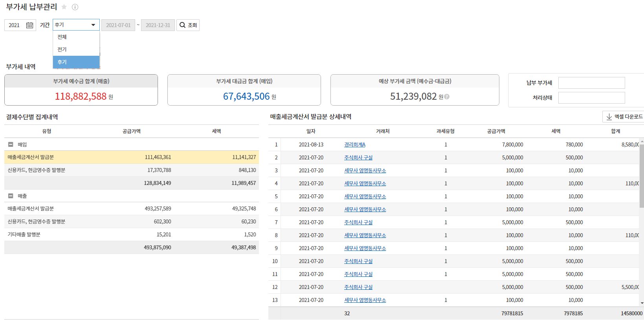Toggle the 기간 dropdown arrow
Viewport: 644px width, 320px height.
coord(93,25)
